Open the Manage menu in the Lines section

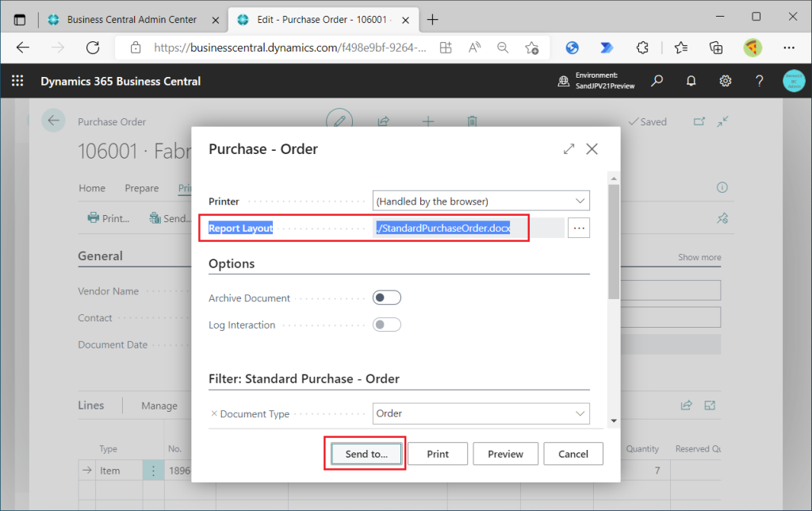tap(159, 405)
